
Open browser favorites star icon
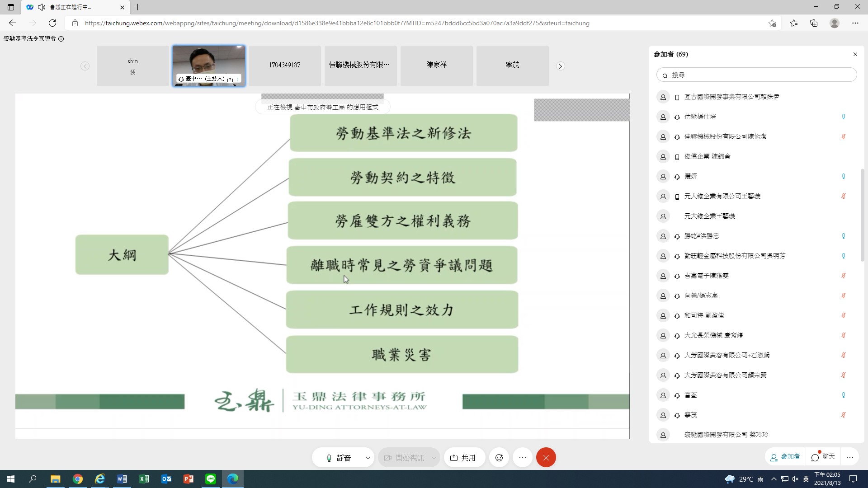(x=794, y=23)
